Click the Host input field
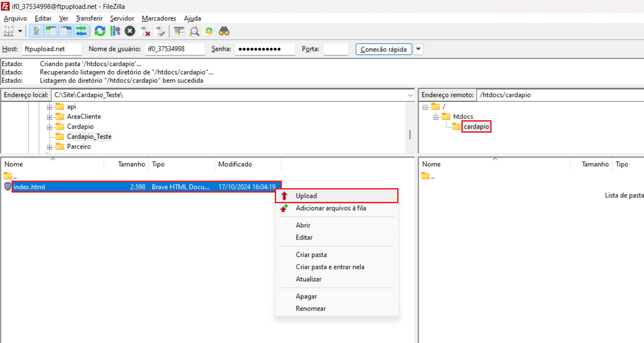This screenshot has height=343, width=644. [52, 49]
